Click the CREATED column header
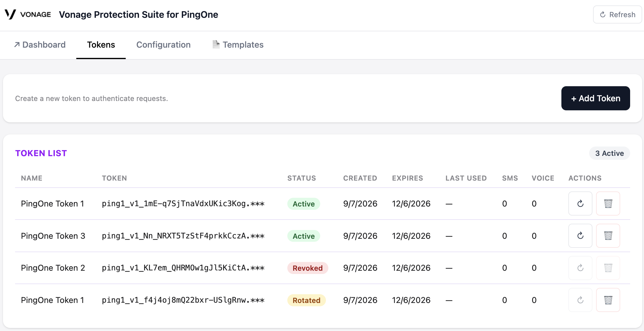The image size is (644, 331). tap(360, 178)
